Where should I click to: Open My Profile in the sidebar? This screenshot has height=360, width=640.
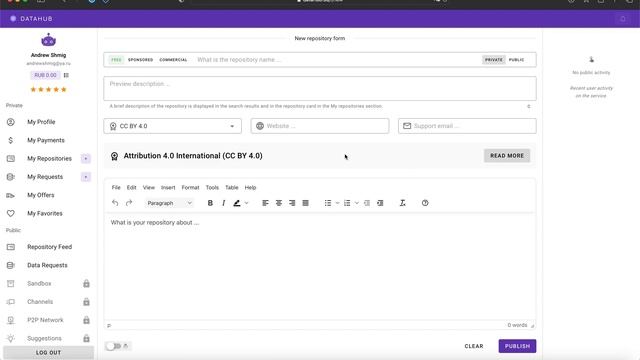(x=41, y=122)
